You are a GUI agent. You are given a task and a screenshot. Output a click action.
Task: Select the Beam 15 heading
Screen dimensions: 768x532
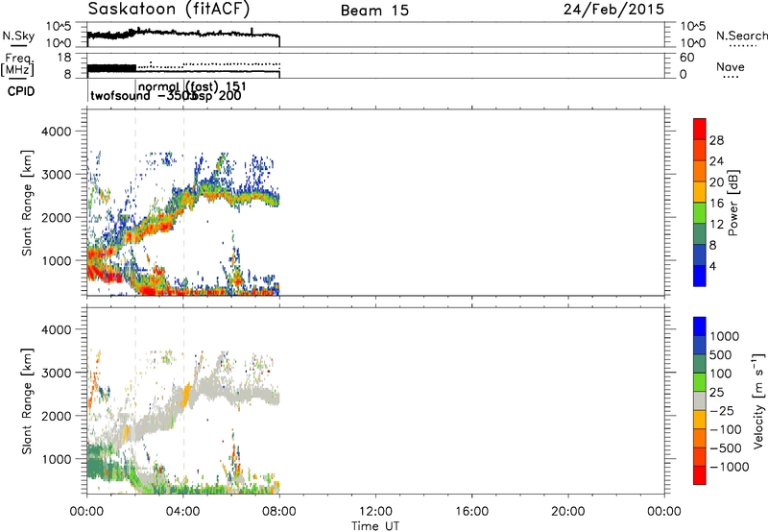point(374,11)
